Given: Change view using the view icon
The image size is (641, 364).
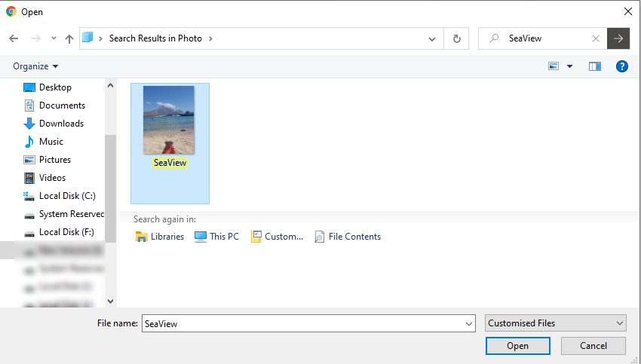Looking at the screenshot, I should (554, 66).
